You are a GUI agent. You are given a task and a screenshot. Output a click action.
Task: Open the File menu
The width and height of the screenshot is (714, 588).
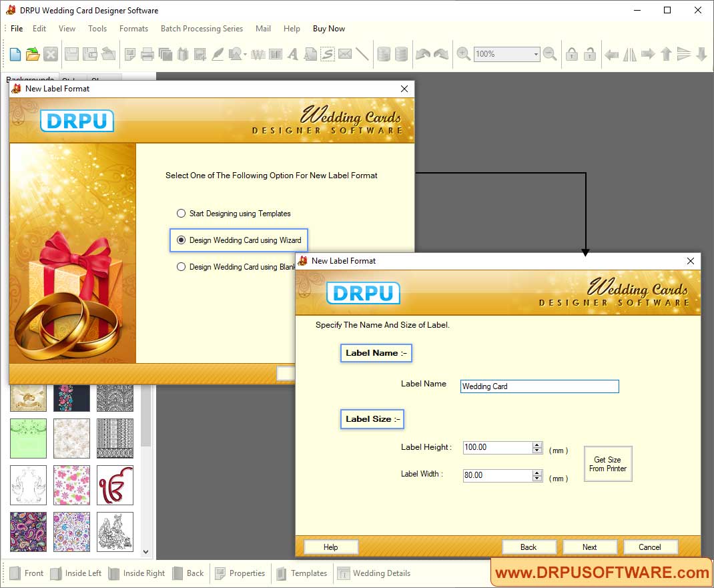coord(17,28)
